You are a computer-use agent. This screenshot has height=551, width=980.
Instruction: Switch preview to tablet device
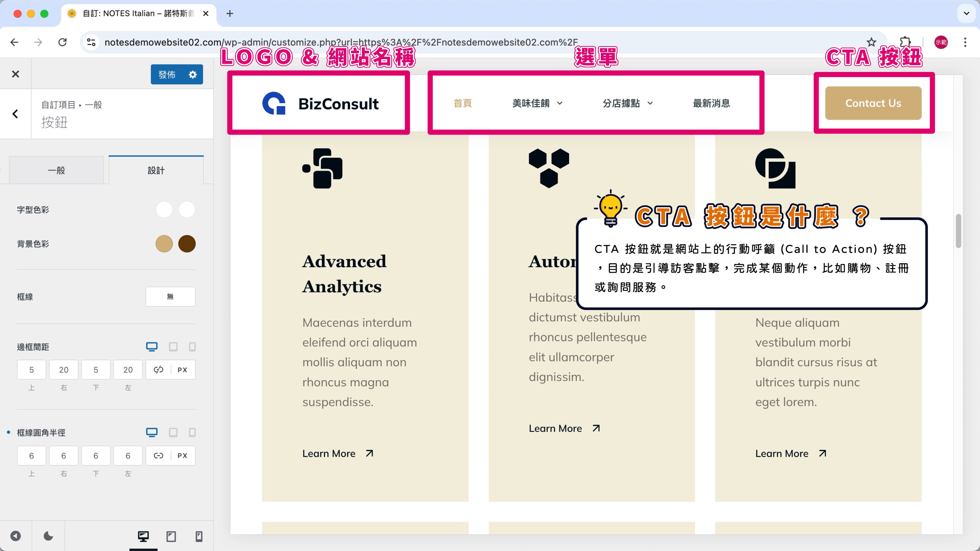coord(171,536)
